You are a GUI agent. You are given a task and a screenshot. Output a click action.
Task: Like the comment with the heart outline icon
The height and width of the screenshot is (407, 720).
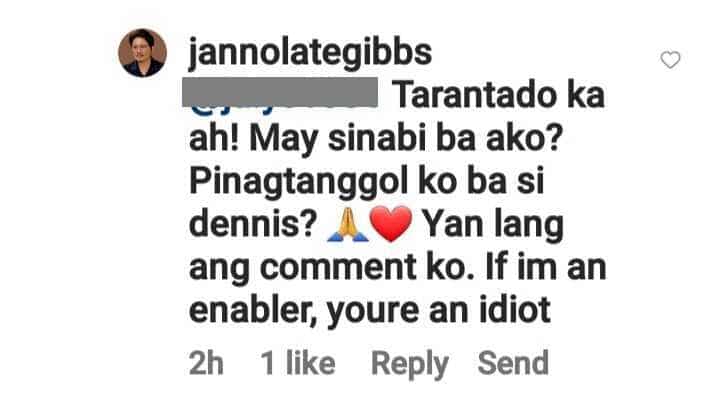tap(670, 60)
